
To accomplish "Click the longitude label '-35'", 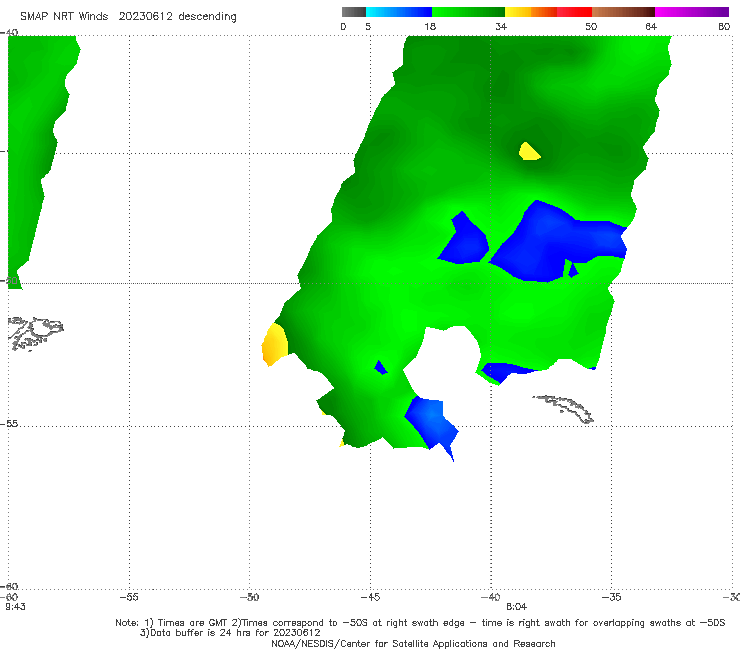I will pos(612,597).
